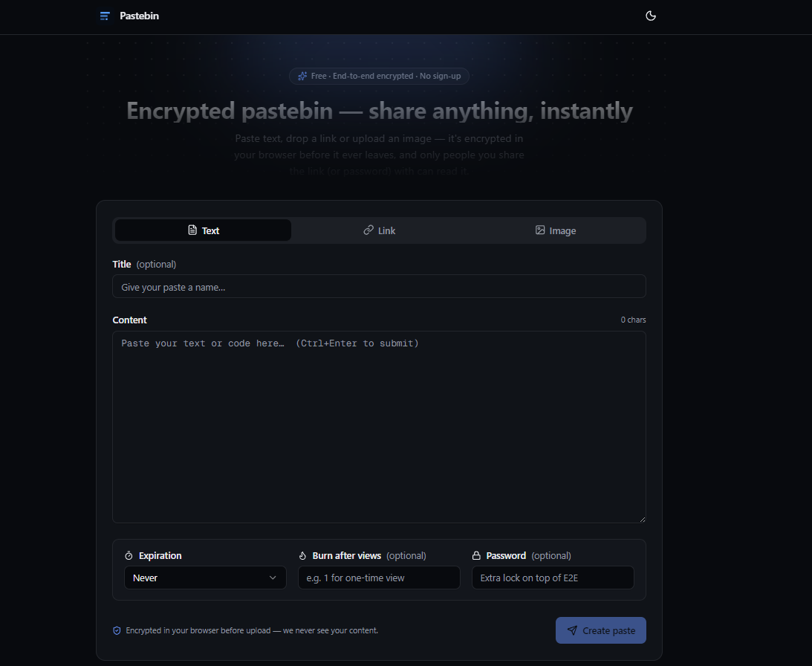Screen dimensions: 812x666
Task: Click the flame icon beside Burn after views
Action: (302, 555)
